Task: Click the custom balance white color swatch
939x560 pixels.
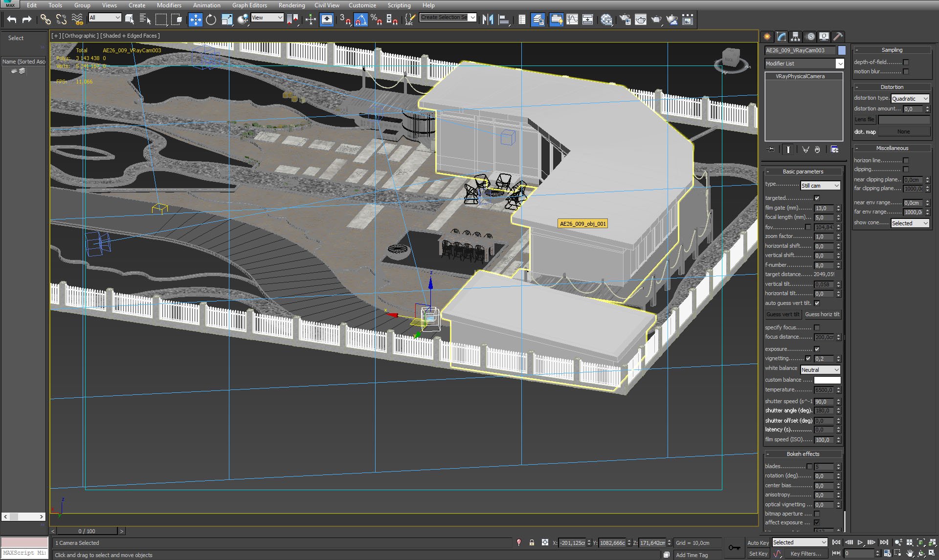Action: pyautogui.click(x=827, y=380)
